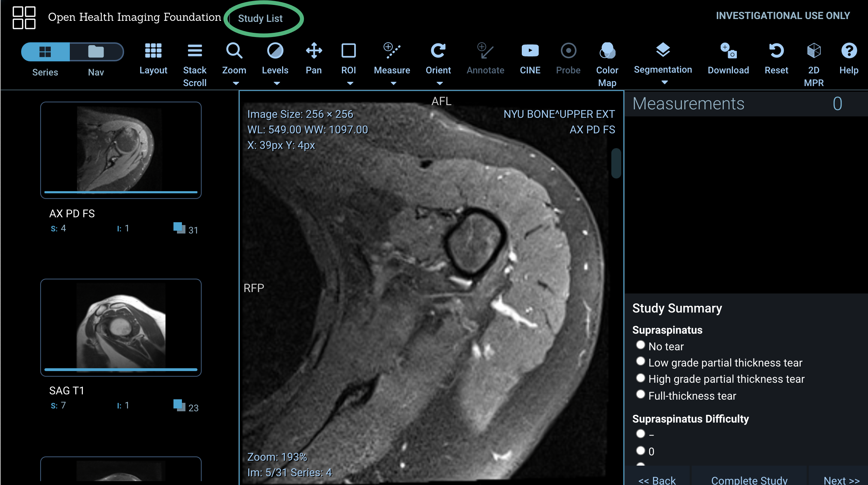This screenshot has height=485, width=868.
Task: Click the Orient rotate icon
Action: point(438,51)
